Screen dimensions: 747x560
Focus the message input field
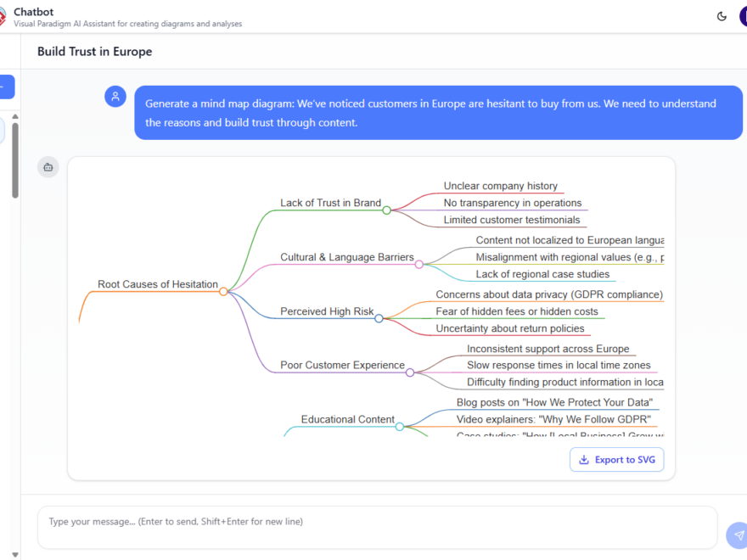(x=377, y=527)
